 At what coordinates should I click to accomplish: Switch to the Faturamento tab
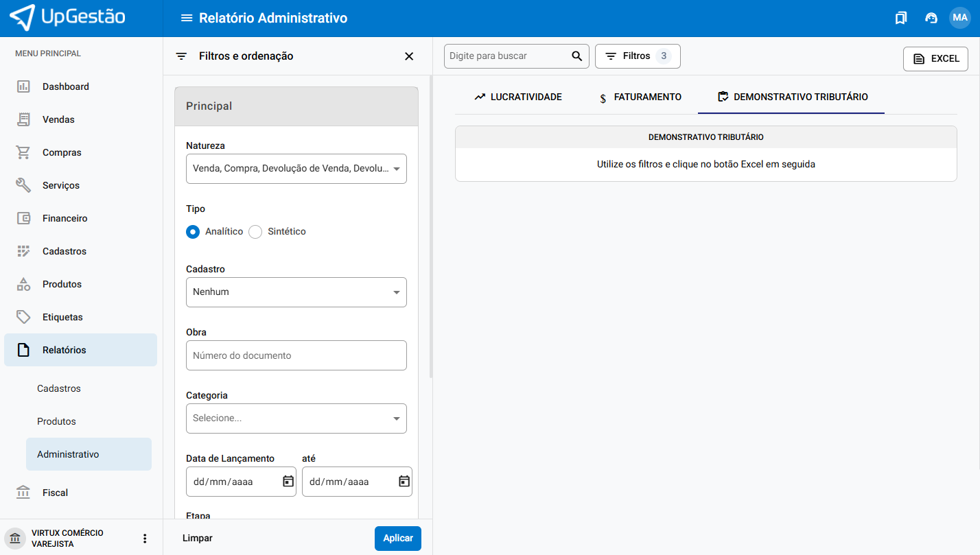[640, 97]
